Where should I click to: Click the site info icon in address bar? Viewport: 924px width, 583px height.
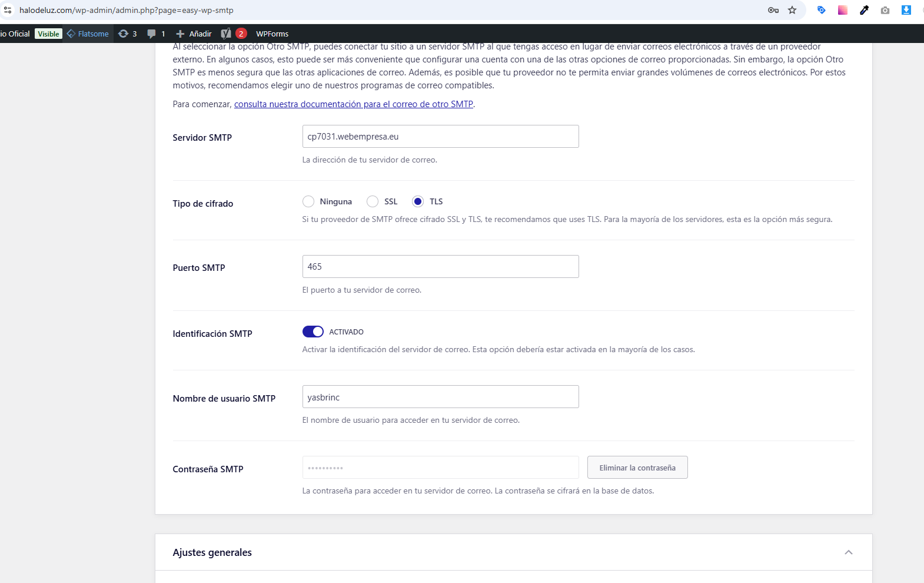click(x=8, y=10)
